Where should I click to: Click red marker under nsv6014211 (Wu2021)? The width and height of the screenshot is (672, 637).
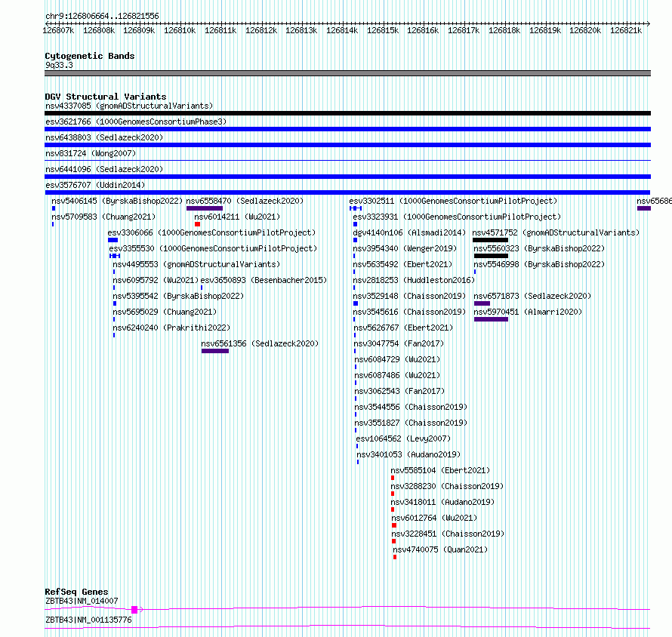(x=197, y=224)
